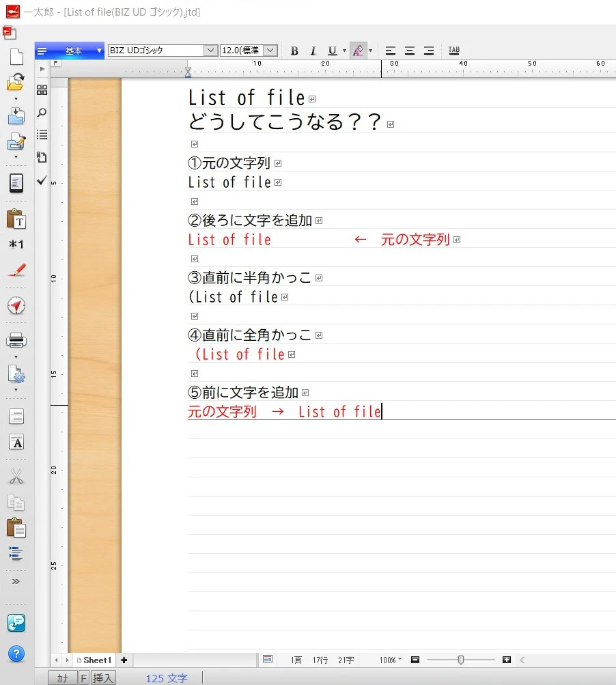
Task: Expand side panel with right triangle arrow
Action: click(42, 68)
